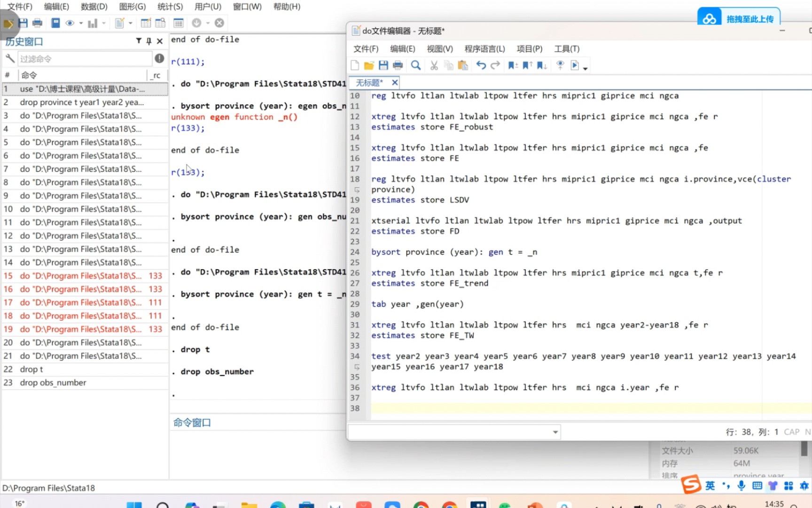The width and height of the screenshot is (812, 508).
Task: Save the do-file with the floppy disk icon
Action: pyautogui.click(x=383, y=65)
